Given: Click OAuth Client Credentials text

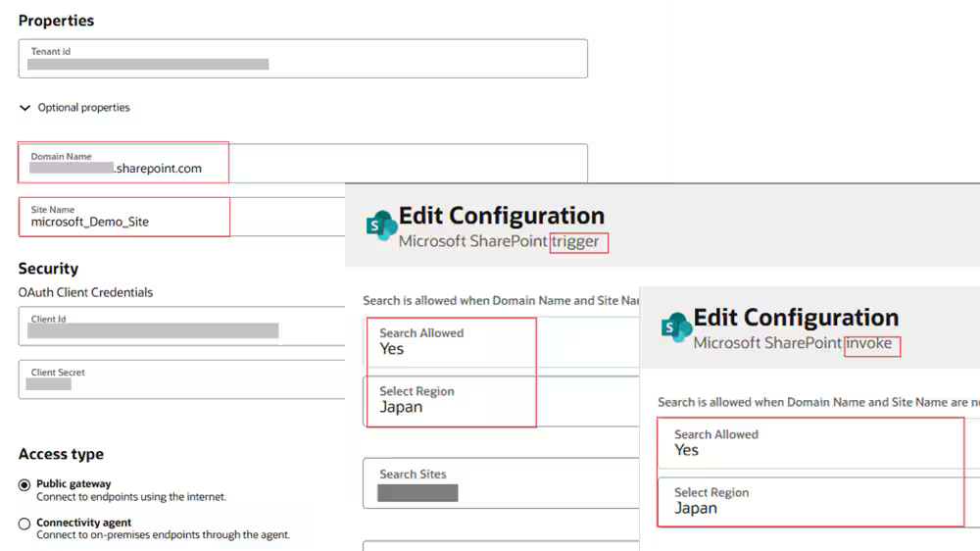Looking at the screenshot, I should click(x=85, y=292).
